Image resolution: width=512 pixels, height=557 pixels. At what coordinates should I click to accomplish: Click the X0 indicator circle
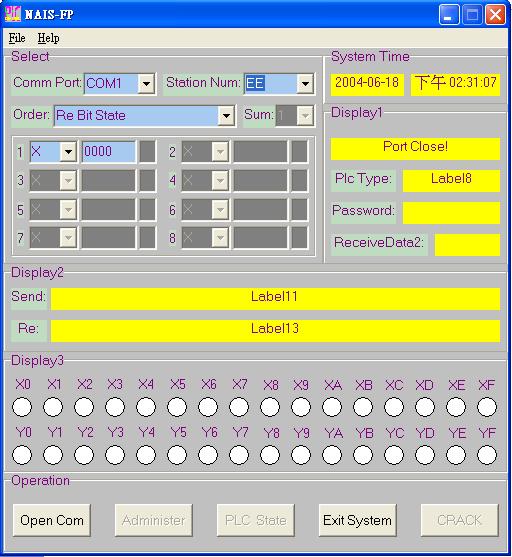(x=22, y=407)
